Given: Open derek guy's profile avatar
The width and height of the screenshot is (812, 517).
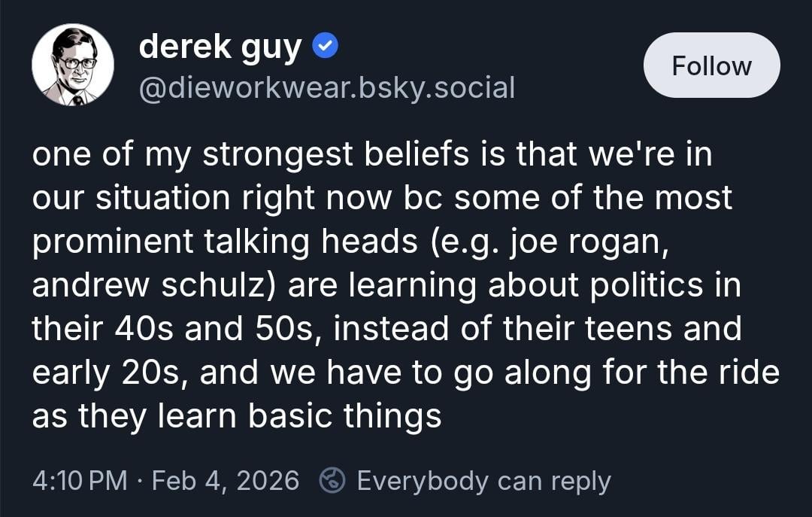Looking at the screenshot, I should tap(73, 65).
